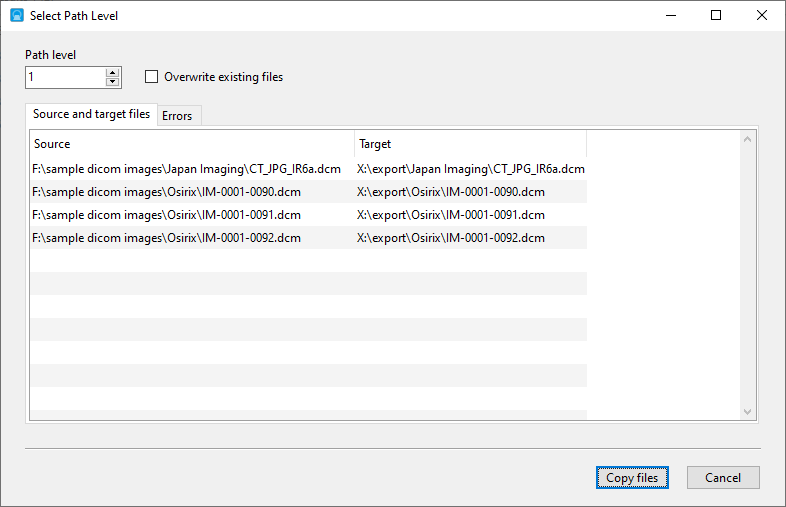Maximize the Select Path Level window
The height and width of the screenshot is (507, 786).
pos(716,16)
